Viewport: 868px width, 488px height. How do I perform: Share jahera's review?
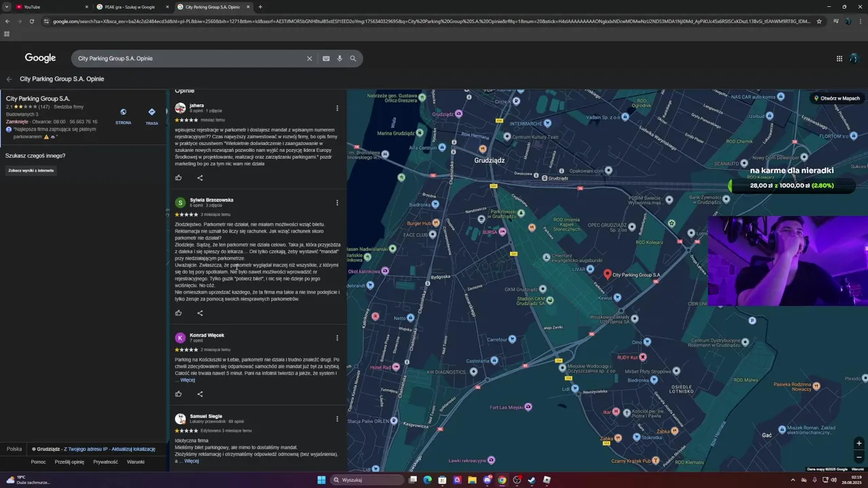click(200, 178)
